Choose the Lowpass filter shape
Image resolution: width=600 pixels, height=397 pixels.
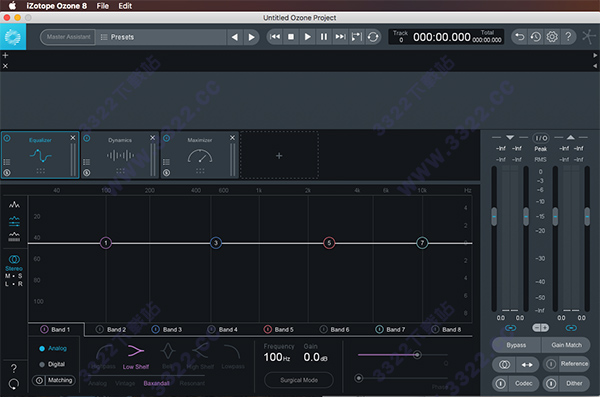[232, 356]
